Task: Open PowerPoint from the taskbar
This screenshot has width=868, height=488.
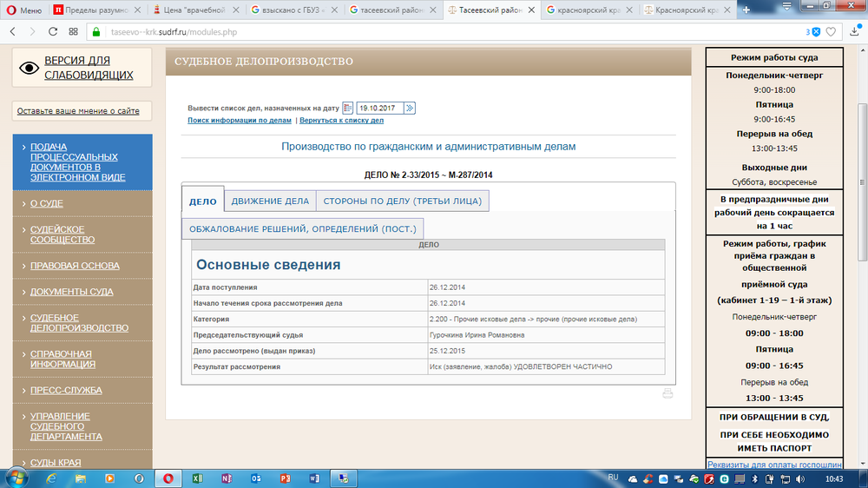Action: point(284,478)
